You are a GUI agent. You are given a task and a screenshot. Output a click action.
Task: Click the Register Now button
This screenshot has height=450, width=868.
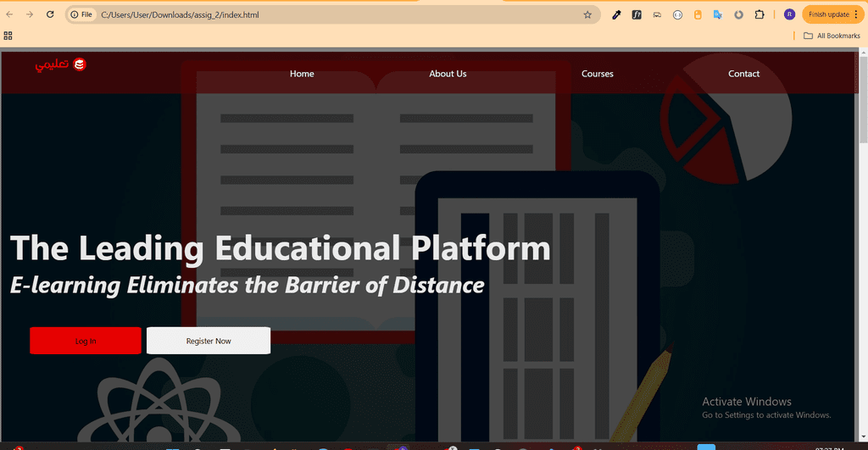pos(209,341)
